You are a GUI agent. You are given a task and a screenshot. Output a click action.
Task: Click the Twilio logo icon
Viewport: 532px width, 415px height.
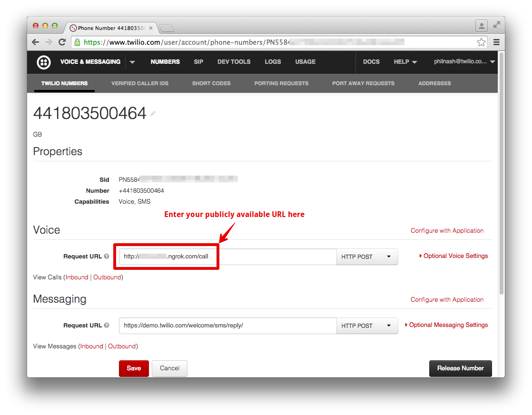(x=44, y=62)
